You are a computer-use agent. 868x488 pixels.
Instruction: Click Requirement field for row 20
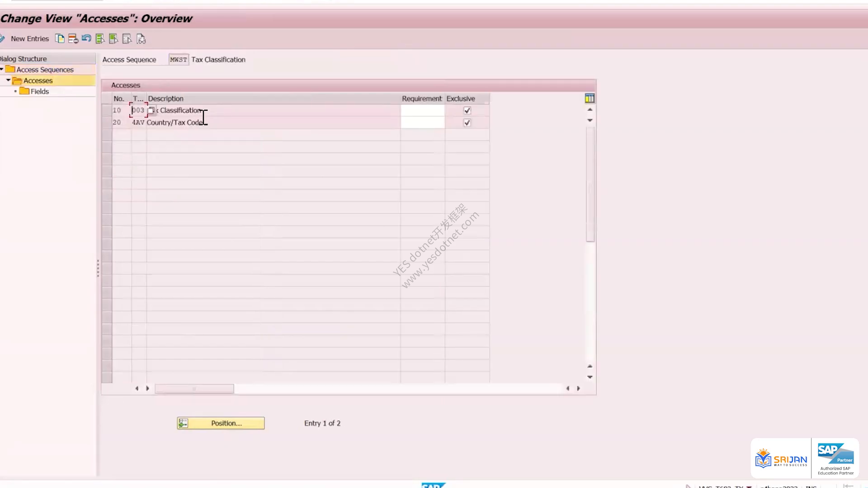click(423, 122)
